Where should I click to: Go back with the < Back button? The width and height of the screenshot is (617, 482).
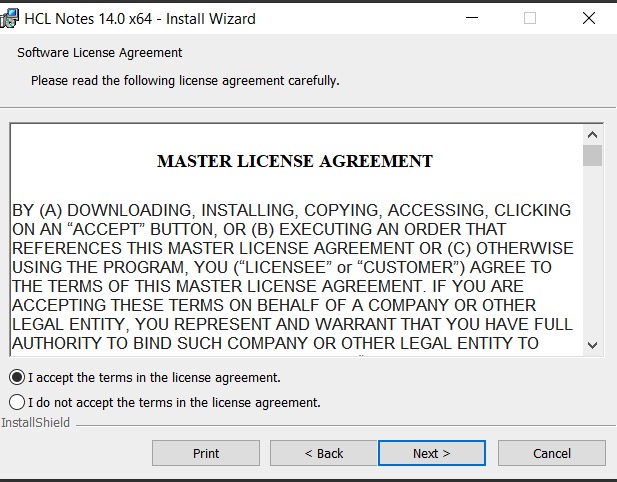(x=324, y=453)
